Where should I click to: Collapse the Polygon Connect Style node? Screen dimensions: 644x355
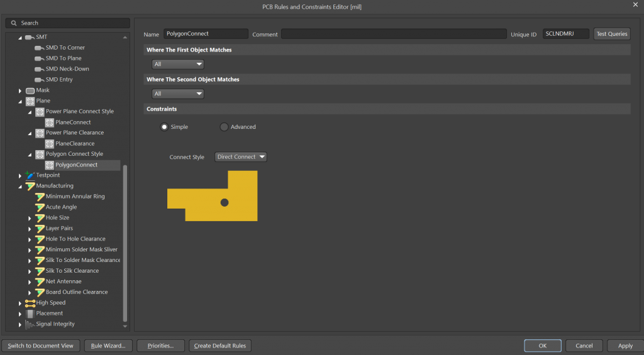(30, 155)
